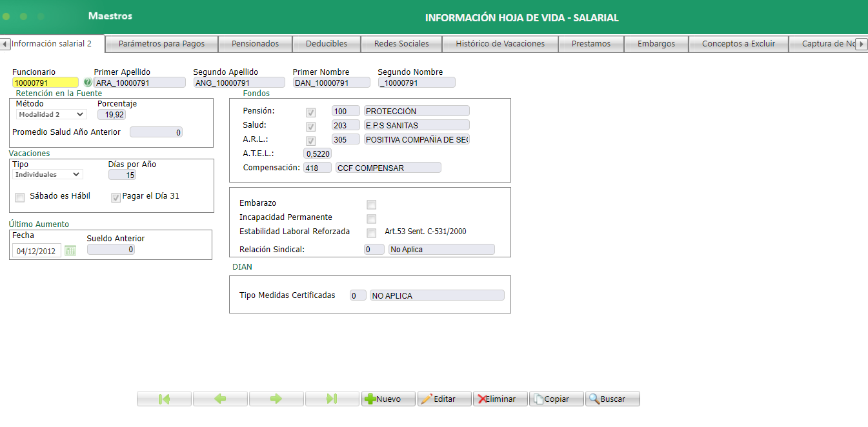This screenshot has height=427, width=868.
Task: Check the Embarazo checkbox
Action: (371, 204)
